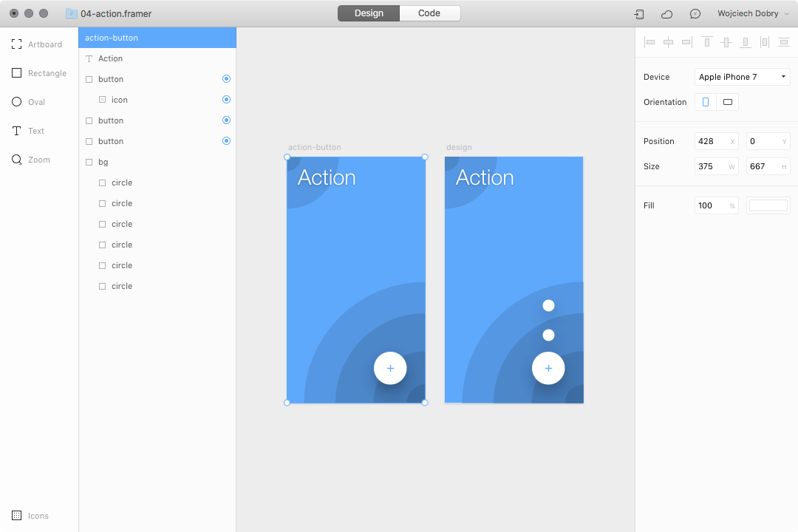Toggle the target on the icon layer
The image size is (798, 532).
click(x=227, y=99)
